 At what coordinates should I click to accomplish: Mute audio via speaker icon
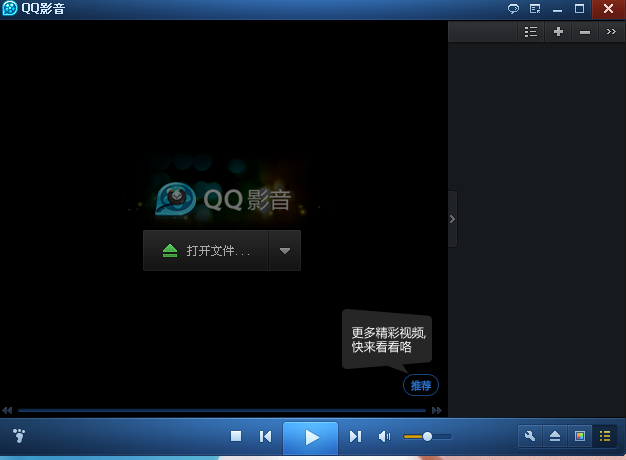point(384,436)
